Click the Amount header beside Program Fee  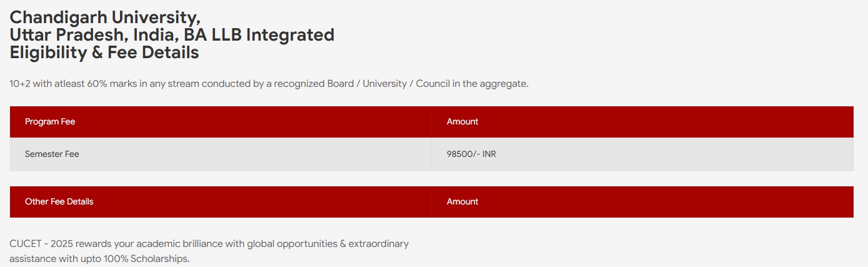pos(462,122)
